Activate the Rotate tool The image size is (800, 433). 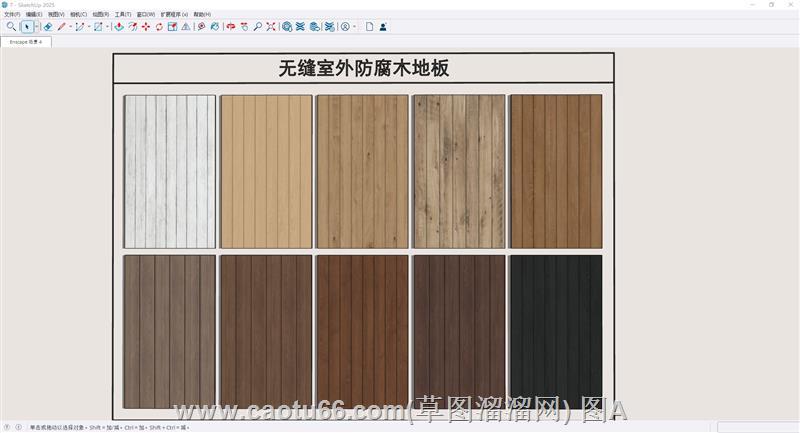pos(159,27)
